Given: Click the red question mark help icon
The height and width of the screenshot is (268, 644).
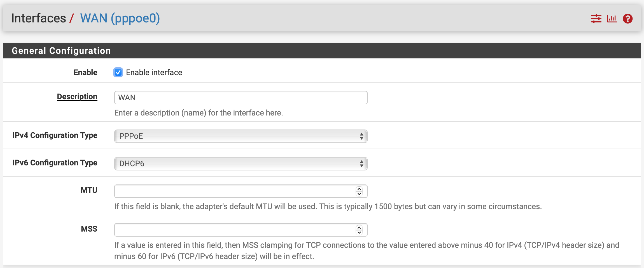Looking at the screenshot, I should [x=628, y=18].
